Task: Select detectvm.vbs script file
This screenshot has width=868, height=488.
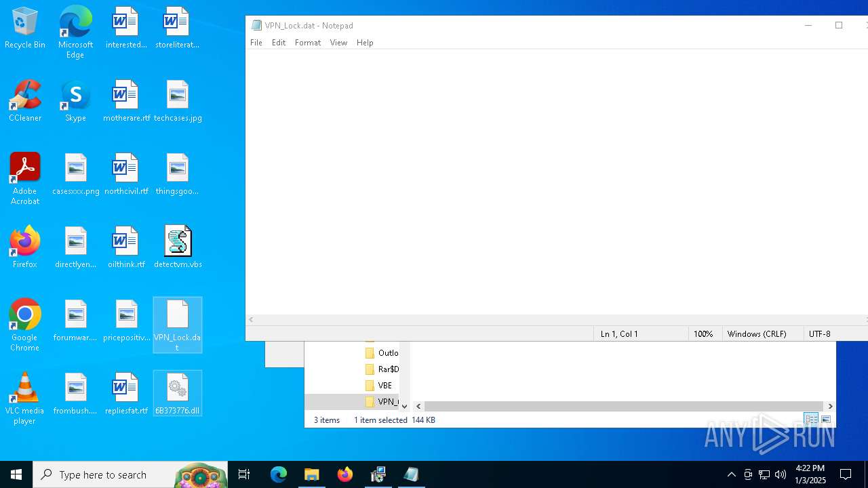Action: (x=178, y=248)
